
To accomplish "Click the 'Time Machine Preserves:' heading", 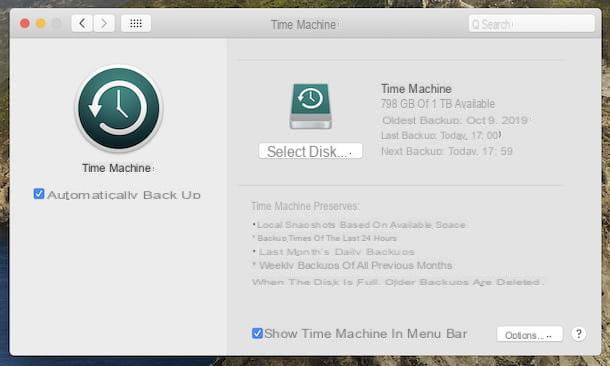I will click(x=305, y=206).
